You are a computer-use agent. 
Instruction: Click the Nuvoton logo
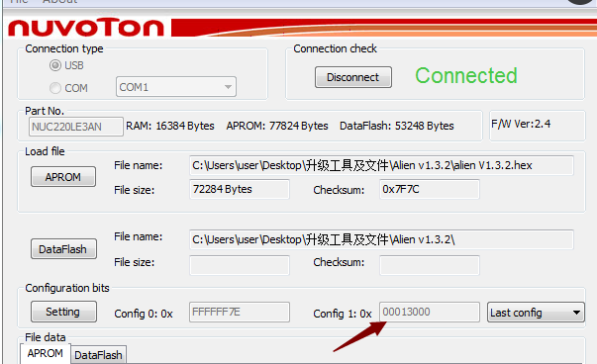tap(86, 27)
